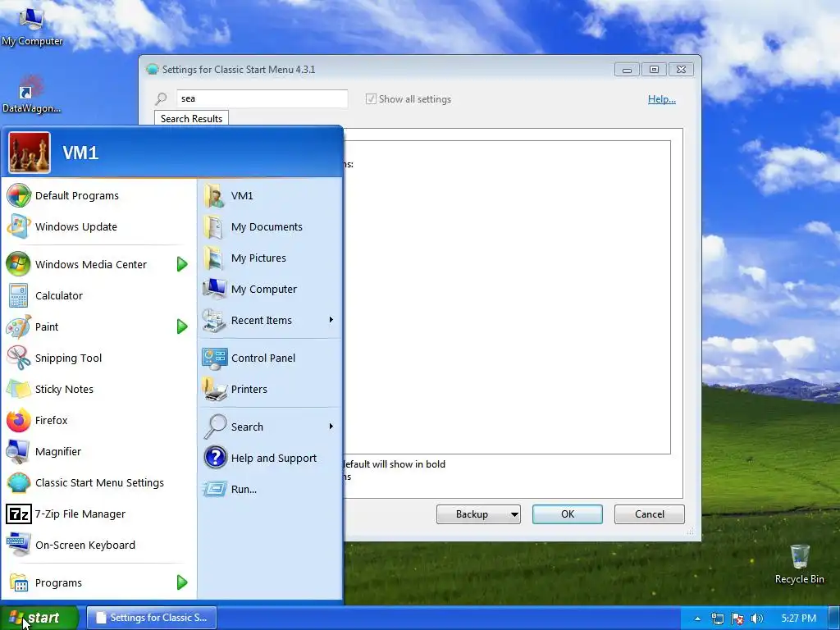Open the Magnifier icon
The height and width of the screenshot is (630, 840).
tap(18, 451)
